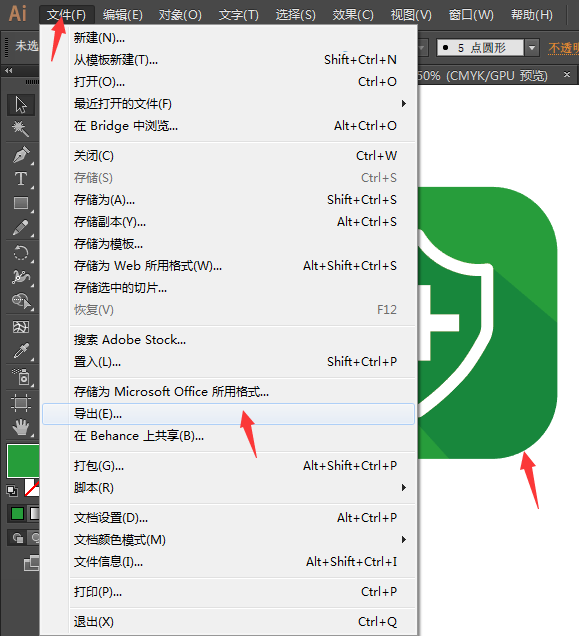Select the Magic Wand tool
This screenshot has width=579, height=636.
click(21, 129)
